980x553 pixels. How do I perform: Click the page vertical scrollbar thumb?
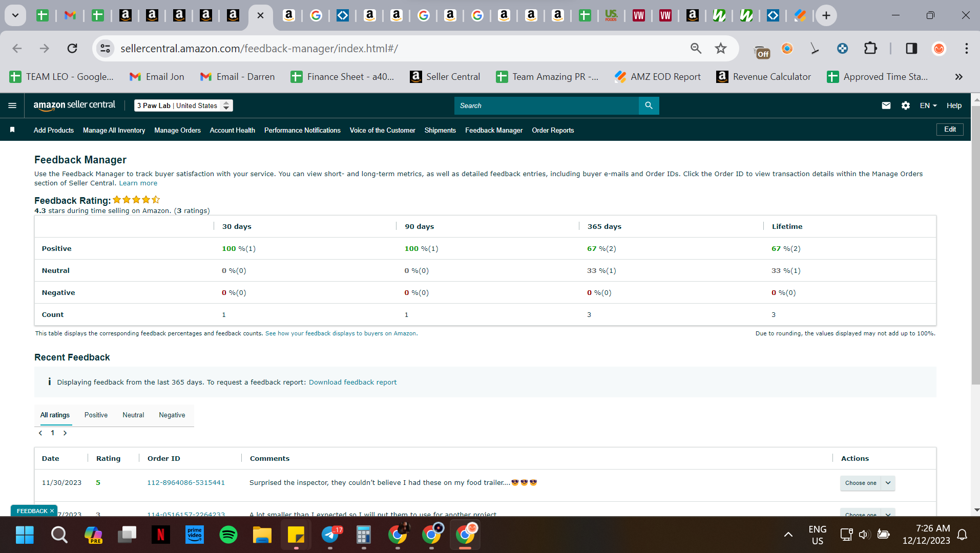[975, 246]
